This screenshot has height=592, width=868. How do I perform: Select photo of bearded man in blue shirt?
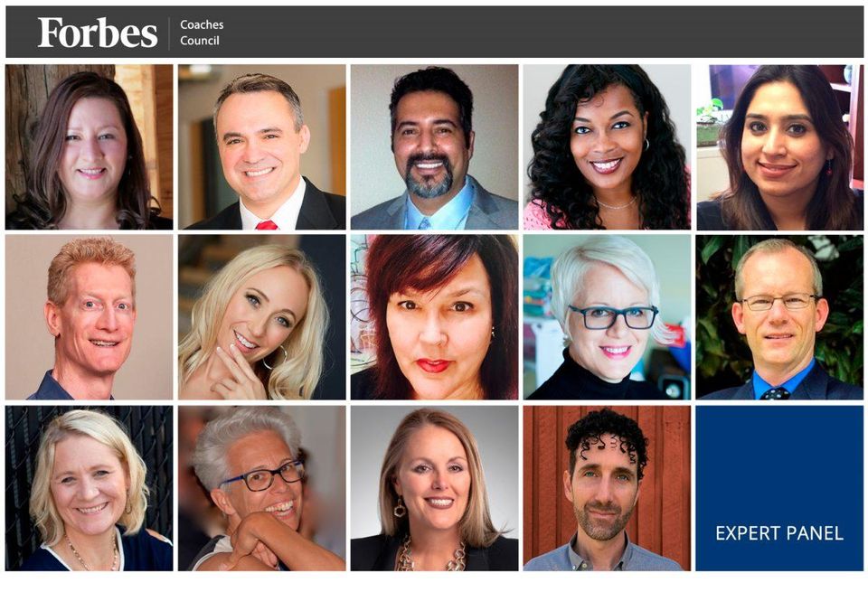pos(435,147)
